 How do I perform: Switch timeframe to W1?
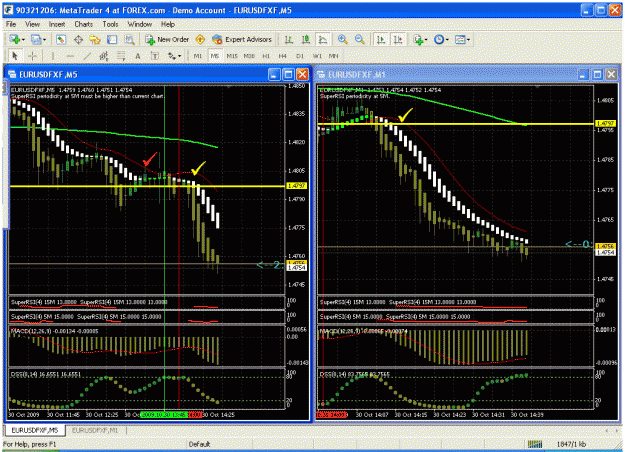[x=317, y=56]
